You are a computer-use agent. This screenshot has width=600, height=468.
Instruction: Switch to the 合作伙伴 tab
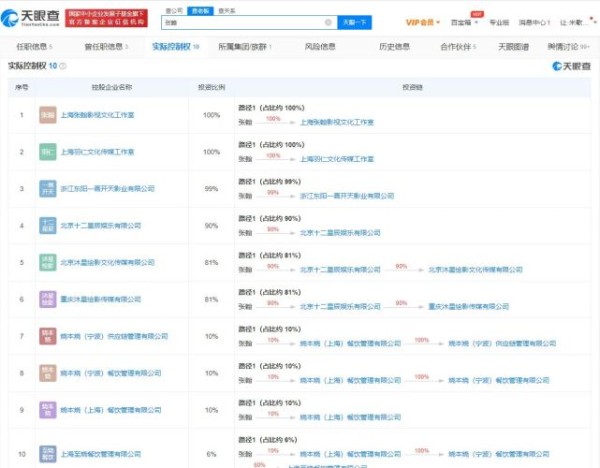(457, 46)
